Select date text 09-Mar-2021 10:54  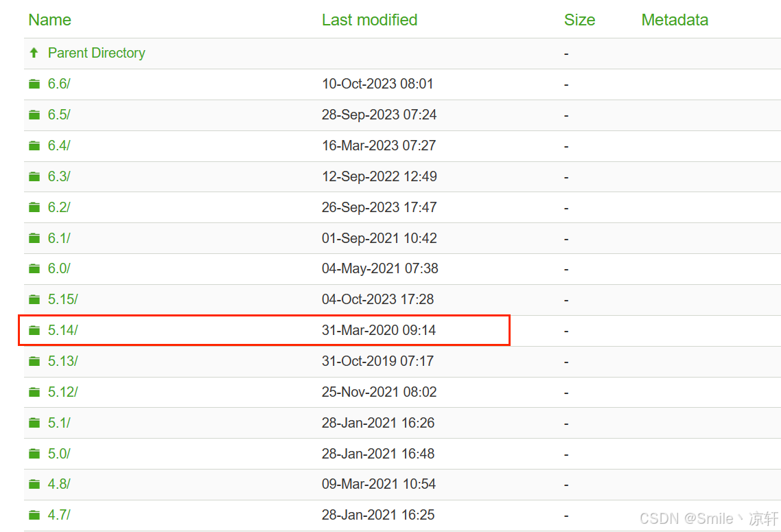click(379, 484)
